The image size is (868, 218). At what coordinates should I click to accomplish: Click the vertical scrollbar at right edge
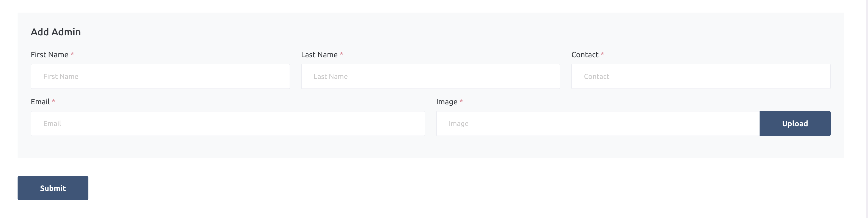(866, 109)
